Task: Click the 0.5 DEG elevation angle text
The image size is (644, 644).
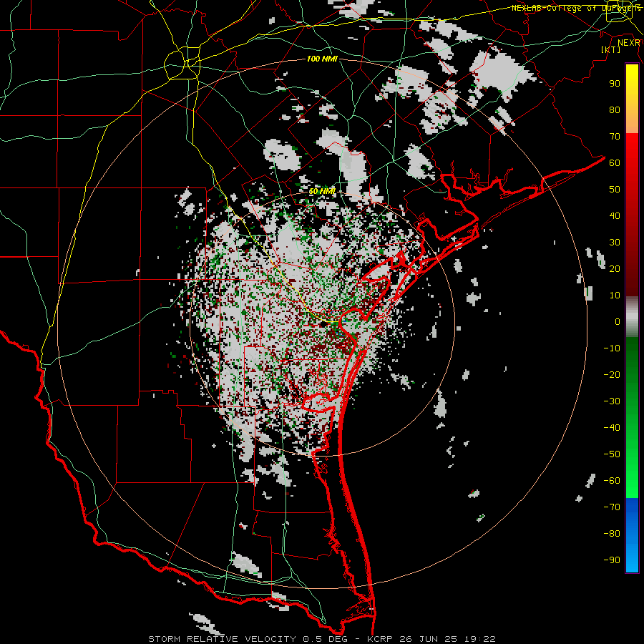Action: [325, 639]
